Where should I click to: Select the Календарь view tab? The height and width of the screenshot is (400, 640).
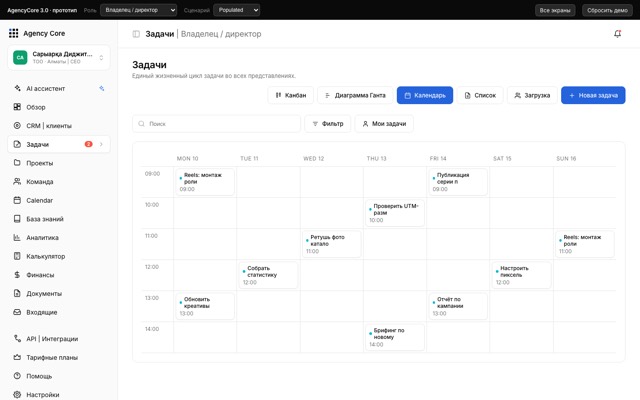click(425, 95)
